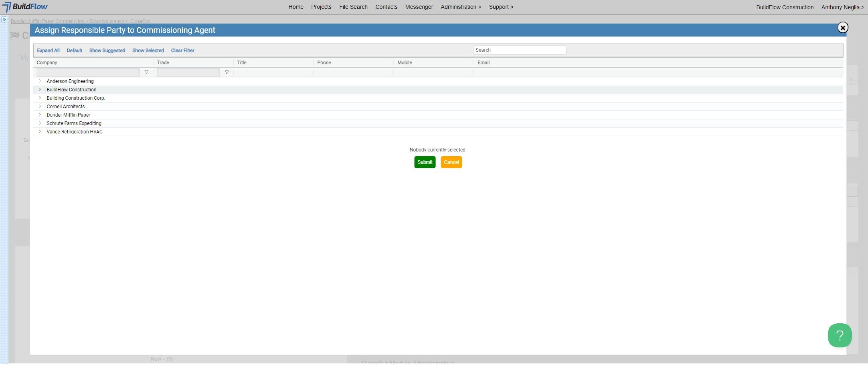The image size is (868, 365).
Task: Go to the Home page
Action: (x=296, y=7)
